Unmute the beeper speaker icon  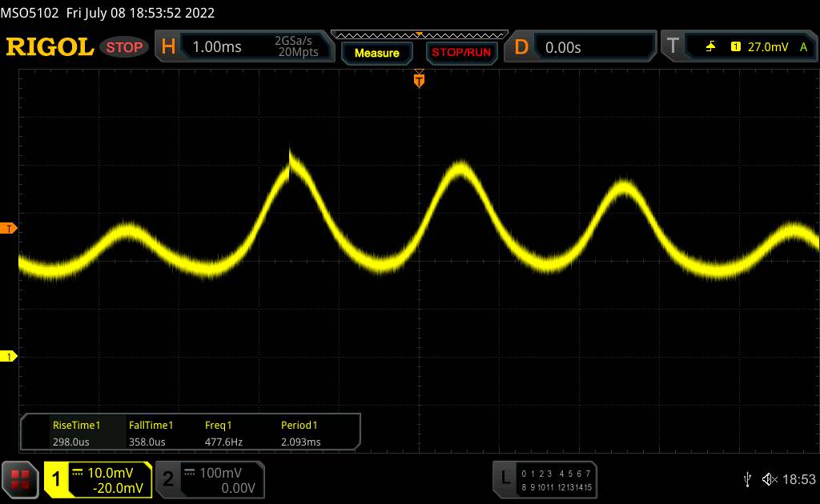click(x=770, y=478)
